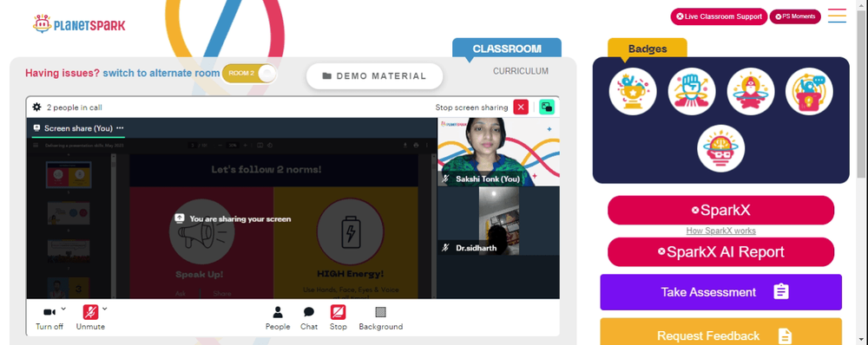The image size is (868, 345).
Task: Open PS Moments
Action: [x=795, y=16]
